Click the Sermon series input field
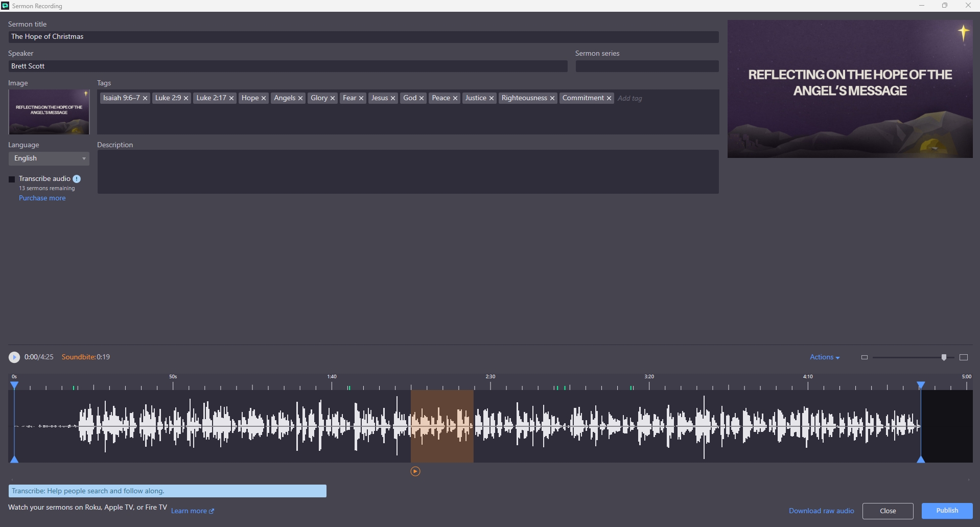The height and width of the screenshot is (527, 980). point(647,66)
